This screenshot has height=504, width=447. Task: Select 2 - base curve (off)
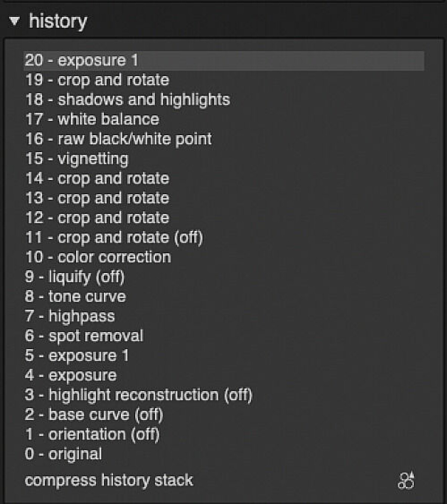click(224, 415)
